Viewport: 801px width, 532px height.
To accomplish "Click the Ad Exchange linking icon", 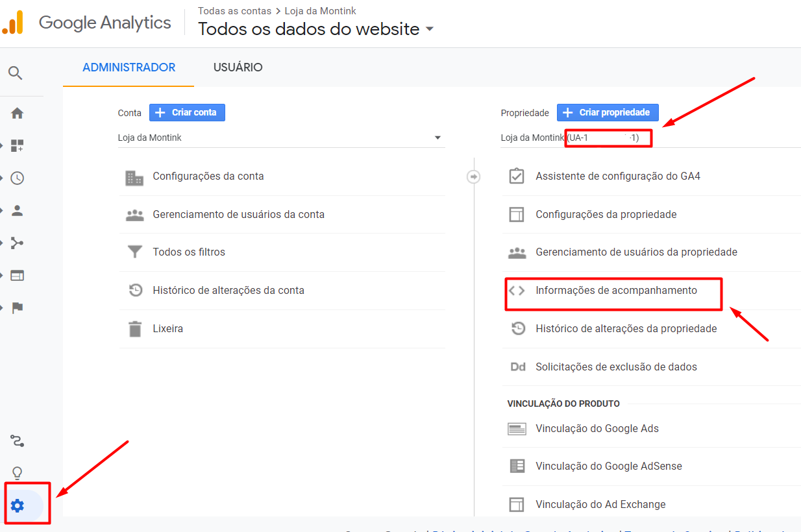I will [x=517, y=504].
